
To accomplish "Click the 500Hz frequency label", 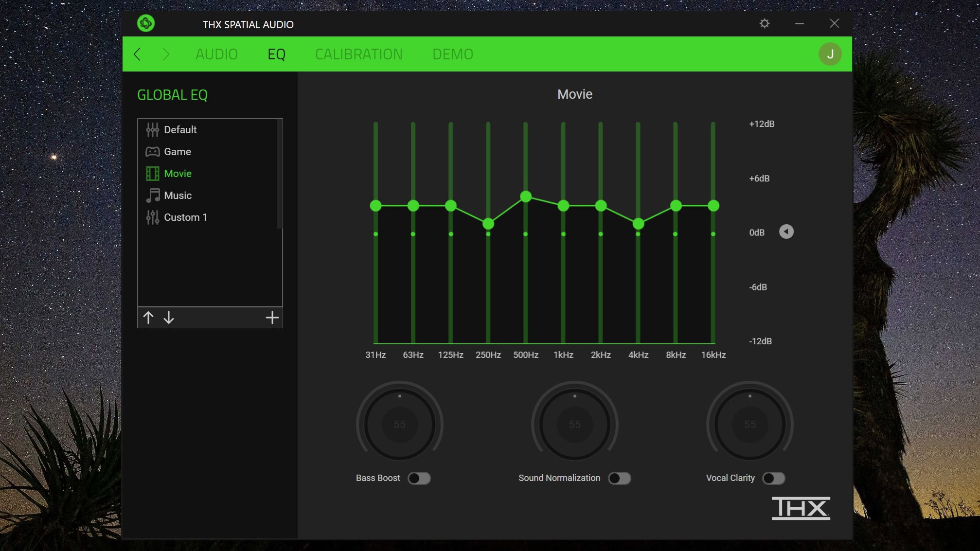I will point(526,355).
